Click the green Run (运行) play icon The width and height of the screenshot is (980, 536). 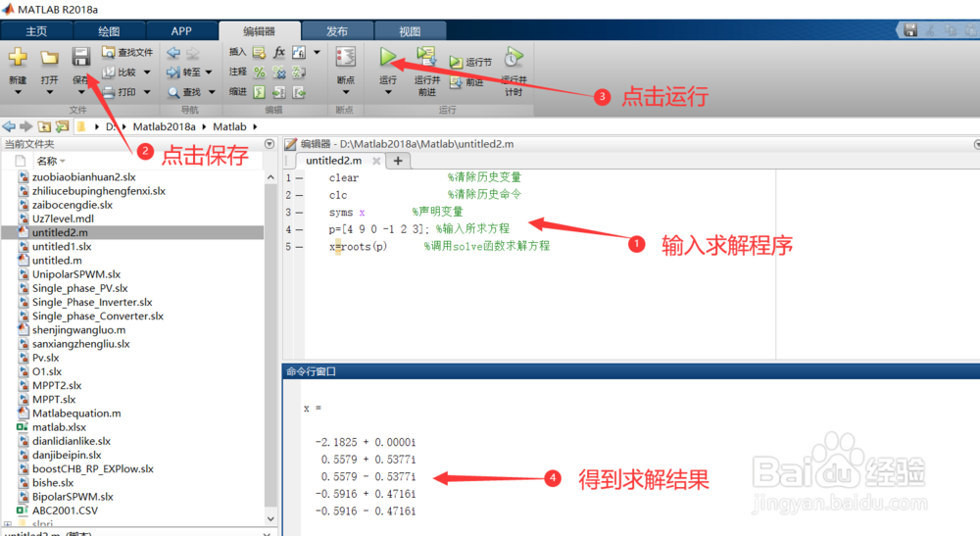pos(387,57)
